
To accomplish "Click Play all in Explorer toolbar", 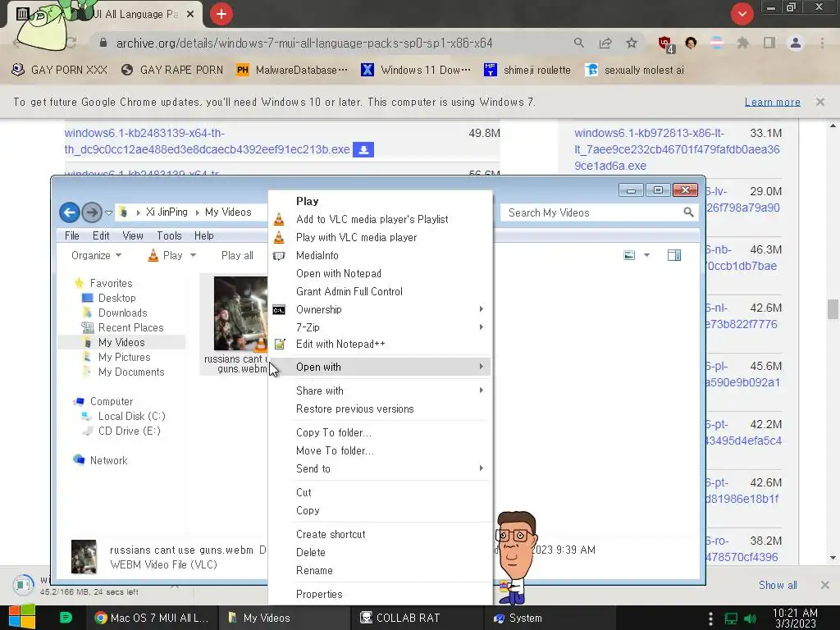I will (x=237, y=256).
